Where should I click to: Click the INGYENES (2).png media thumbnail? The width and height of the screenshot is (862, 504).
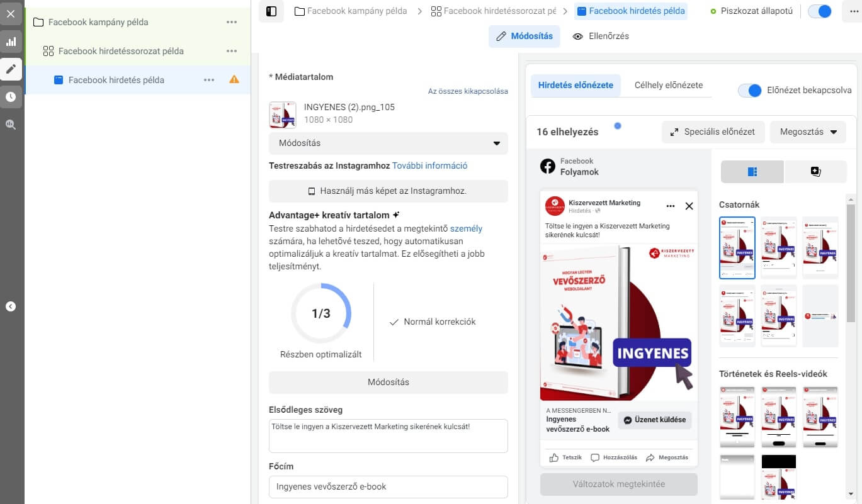click(282, 115)
